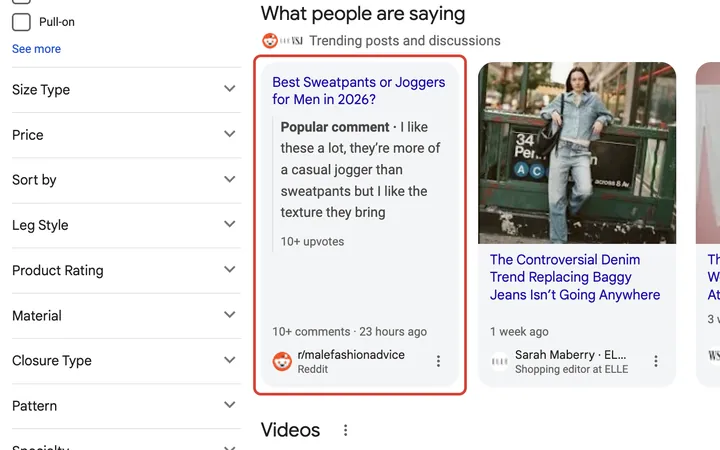Expand the Leg Style filter
The width and height of the screenshot is (720, 450).
(x=126, y=225)
